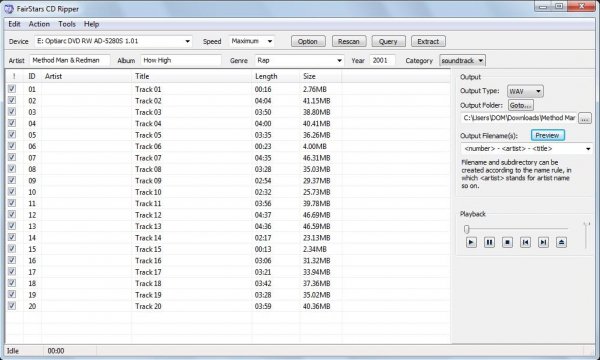Image resolution: width=600 pixels, height=360 pixels.
Task: Click size value 4.00MB
Action: pyautogui.click(x=315, y=146)
